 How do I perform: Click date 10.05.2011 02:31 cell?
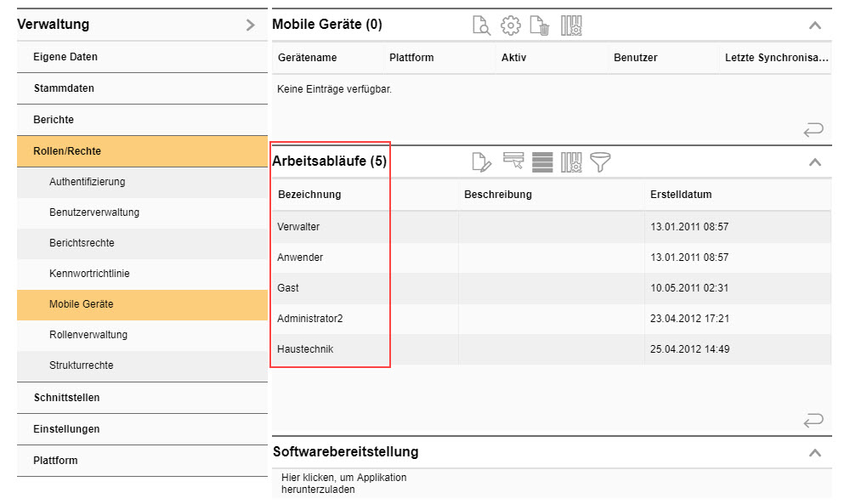pyautogui.click(x=689, y=288)
